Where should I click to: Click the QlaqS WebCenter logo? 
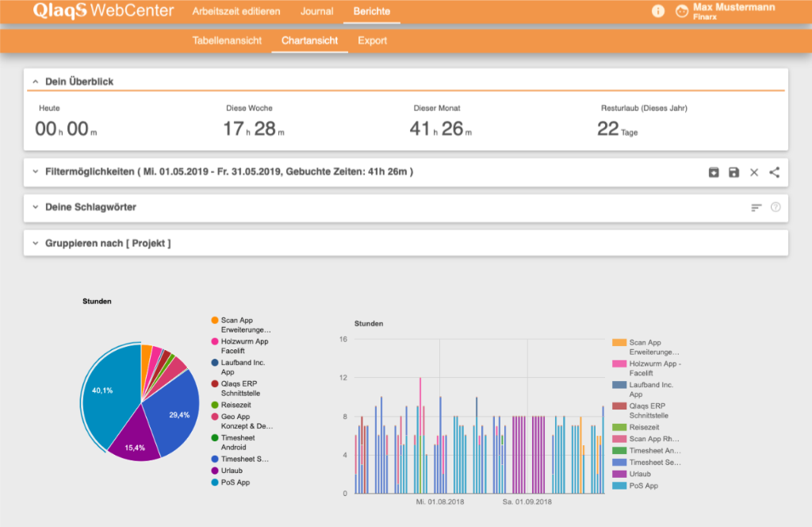[x=103, y=10]
